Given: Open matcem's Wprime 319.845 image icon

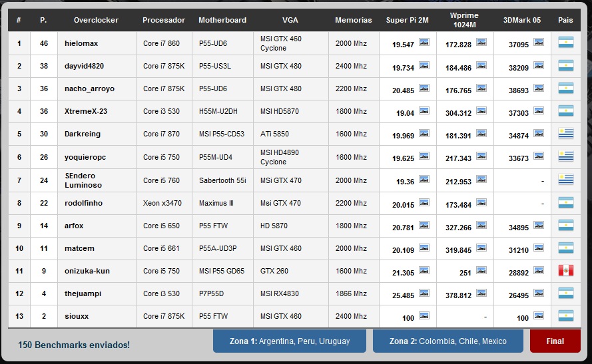Looking at the screenshot, I should (x=481, y=248).
